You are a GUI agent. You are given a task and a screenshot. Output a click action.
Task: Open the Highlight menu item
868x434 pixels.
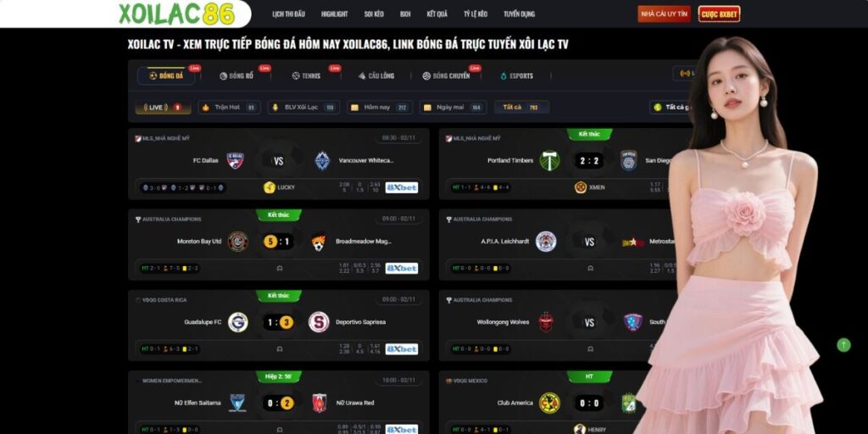tap(334, 14)
